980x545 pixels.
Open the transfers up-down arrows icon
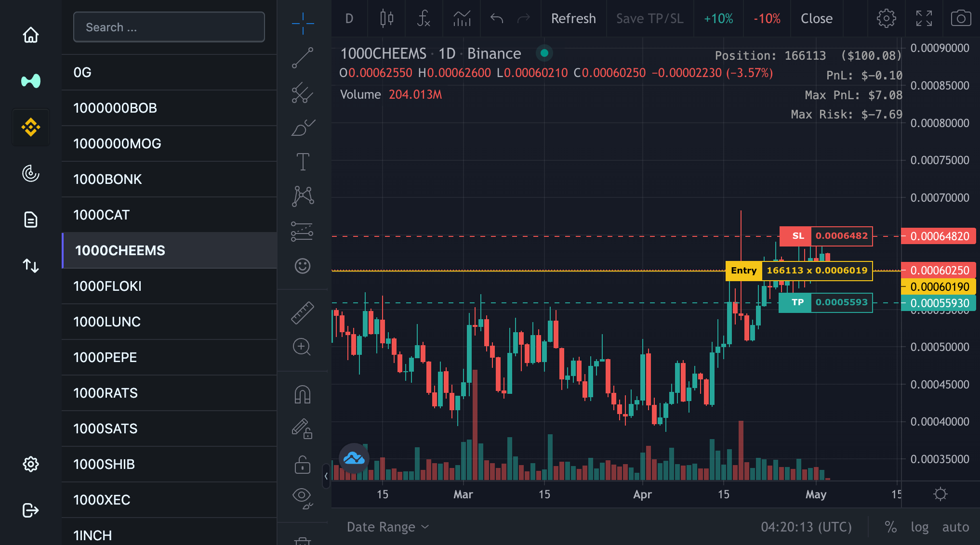31,266
